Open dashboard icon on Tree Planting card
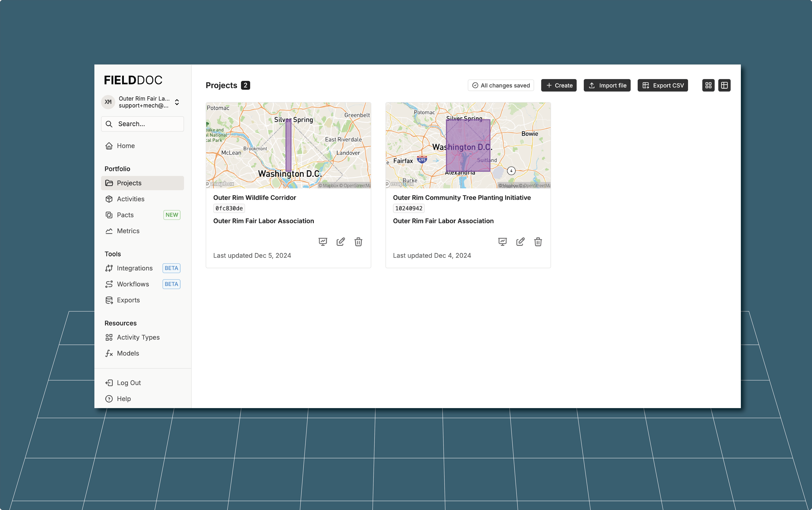Image resolution: width=812 pixels, height=510 pixels. [502, 242]
